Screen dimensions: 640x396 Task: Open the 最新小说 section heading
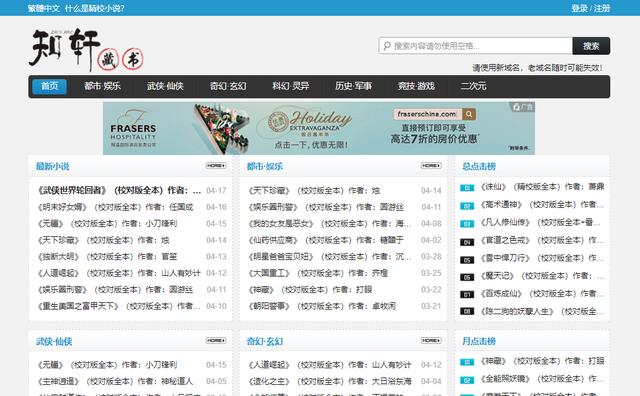coord(53,166)
